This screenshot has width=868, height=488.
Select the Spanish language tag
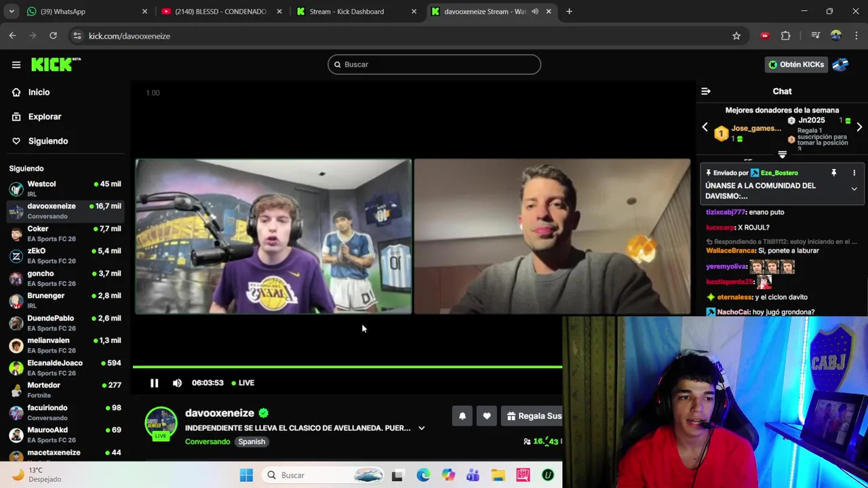(252, 442)
